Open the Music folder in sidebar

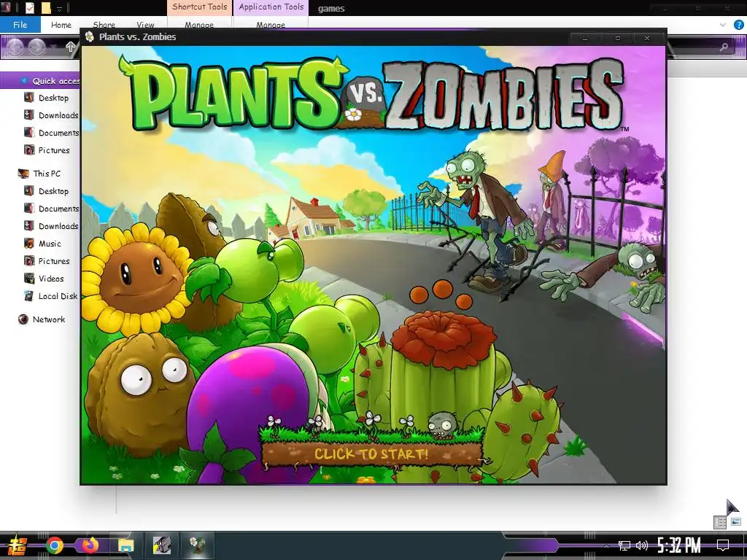[x=42, y=244]
